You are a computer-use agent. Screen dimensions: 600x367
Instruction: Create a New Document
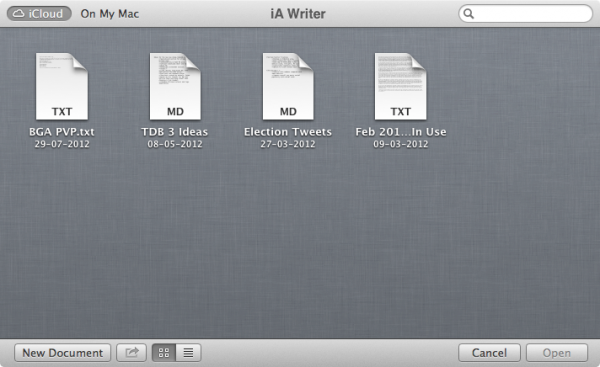click(62, 352)
